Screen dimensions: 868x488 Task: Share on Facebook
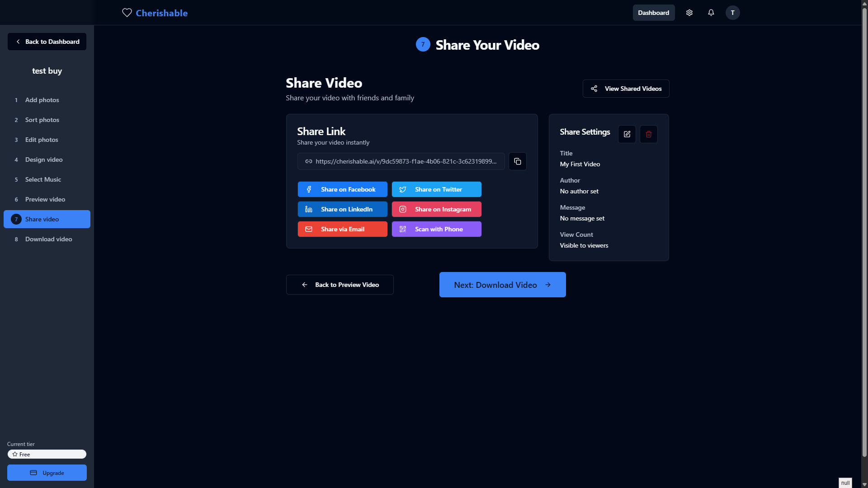click(x=342, y=189)
